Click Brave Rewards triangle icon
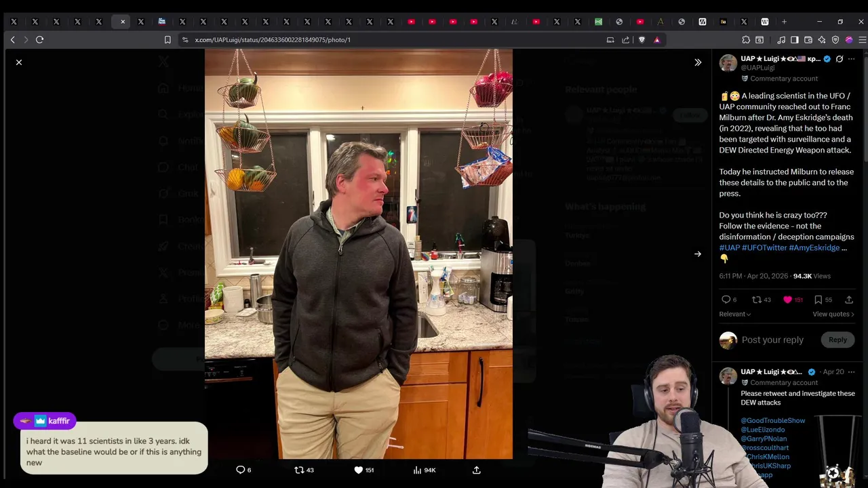 click(656, 40)
